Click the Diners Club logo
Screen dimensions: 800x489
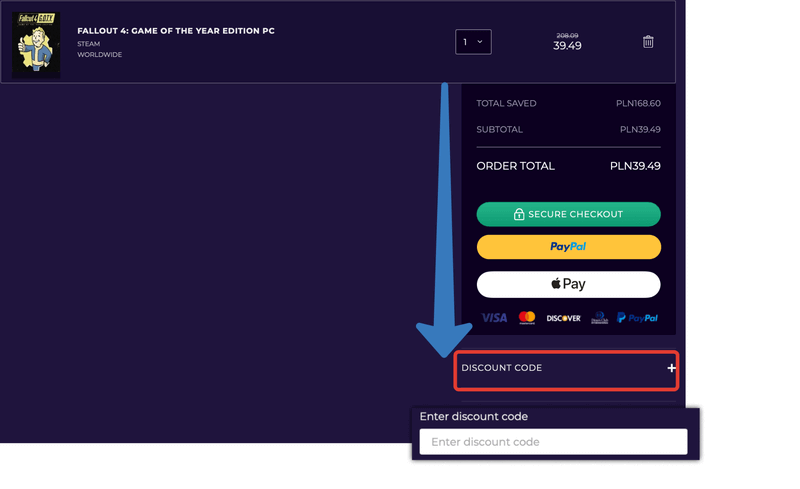(599, 318)
